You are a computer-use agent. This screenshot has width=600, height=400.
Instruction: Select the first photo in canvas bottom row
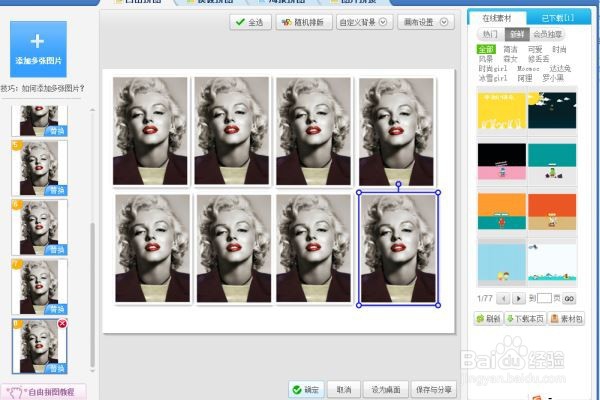[152, 248]
